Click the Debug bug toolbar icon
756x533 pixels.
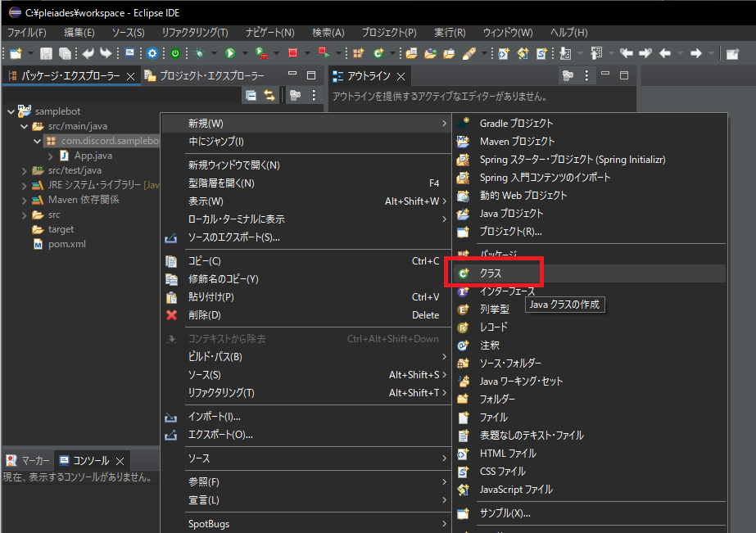click(x=199, y=53)
